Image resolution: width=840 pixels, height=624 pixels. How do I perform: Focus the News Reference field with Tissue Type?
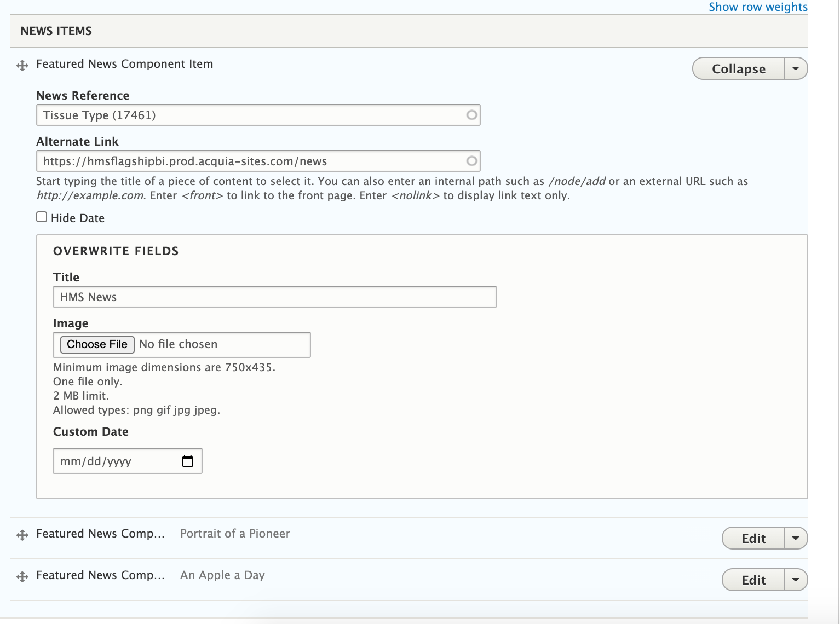pos(258,115)
